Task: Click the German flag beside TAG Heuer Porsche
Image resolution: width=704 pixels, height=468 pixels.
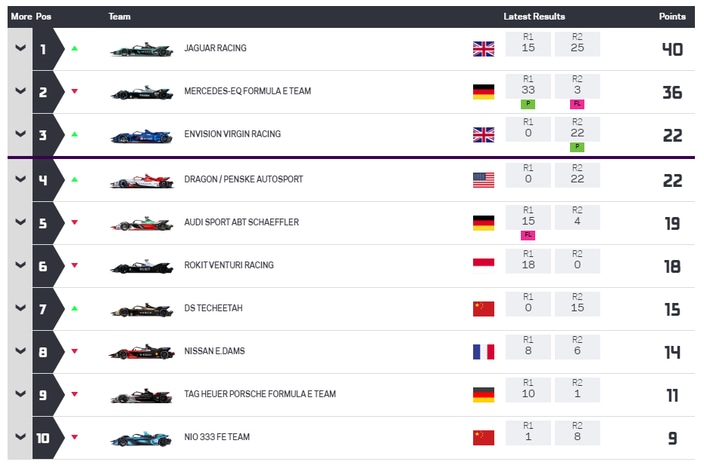Action: tap(484, 395)
